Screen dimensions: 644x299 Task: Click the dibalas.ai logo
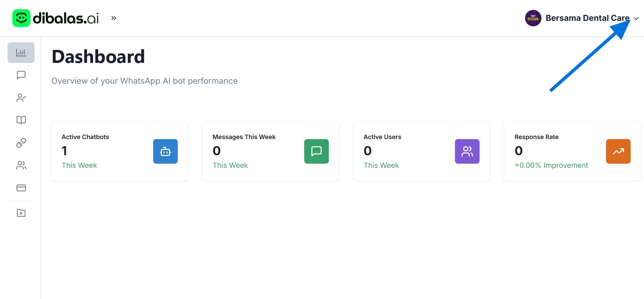pyautogui.click(x=56, y=18)
